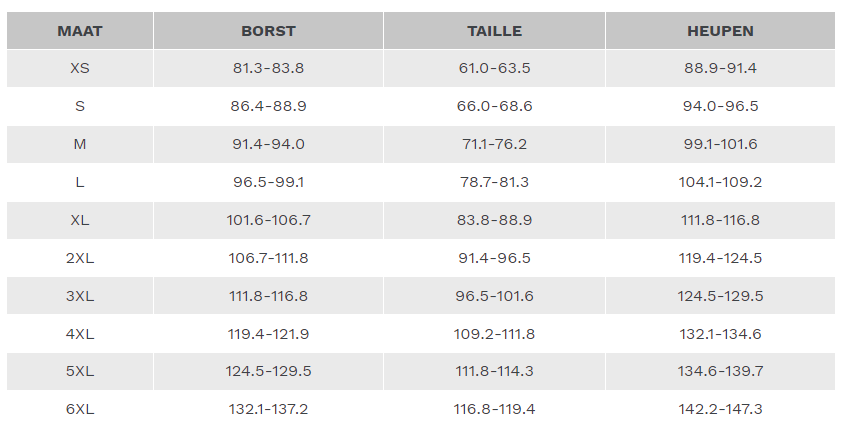Select the 6XL size row label
This screenshot has height=441, width=841.
(x=80, y=409)
